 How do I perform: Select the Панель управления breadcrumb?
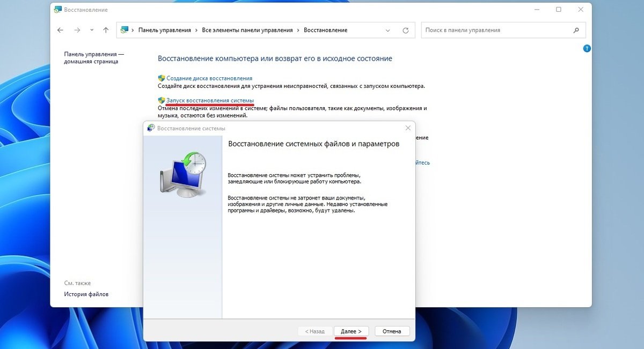(x=165, y=31)
